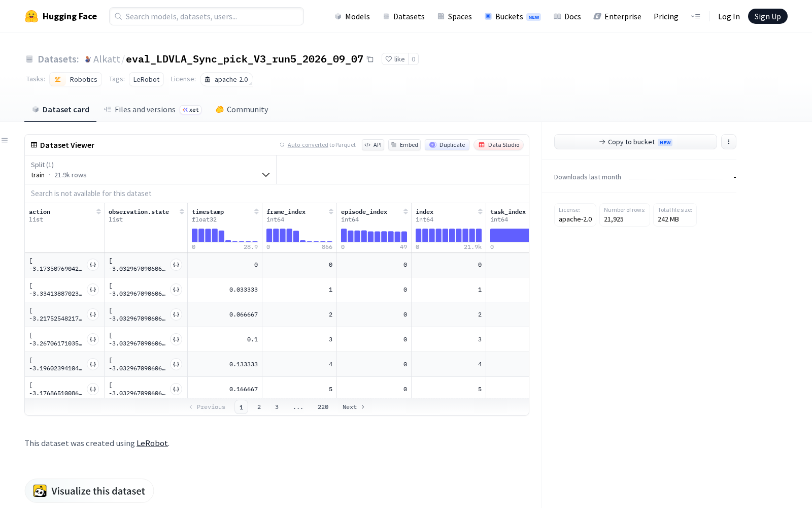Duplicate this dataset

click(x=447, y=145)
